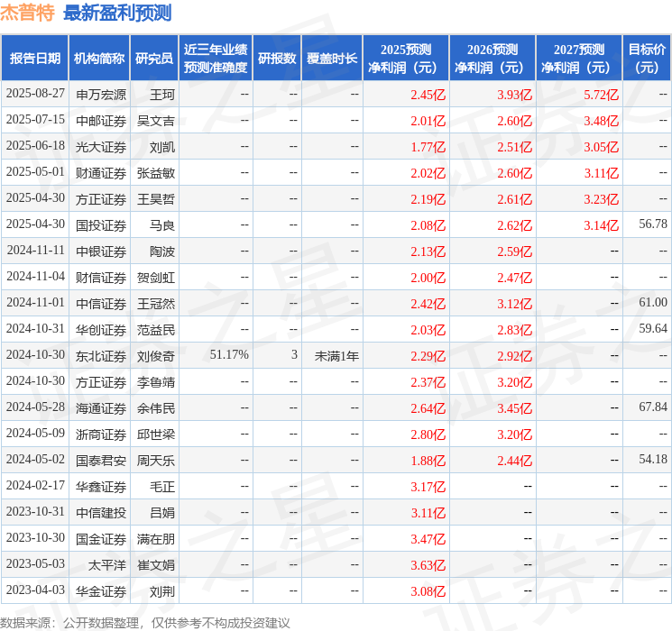The image size is (672, 631).
Task: Click institution 太平洋
Action: click(107, 565)
